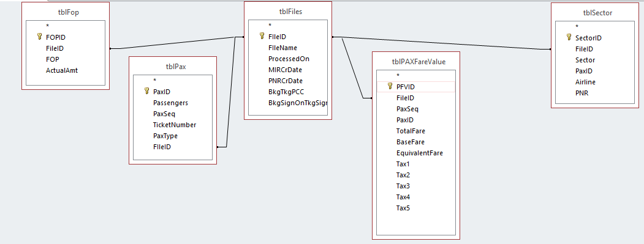
Task: Select the asterisk row in tblPax
Action: 173,80
